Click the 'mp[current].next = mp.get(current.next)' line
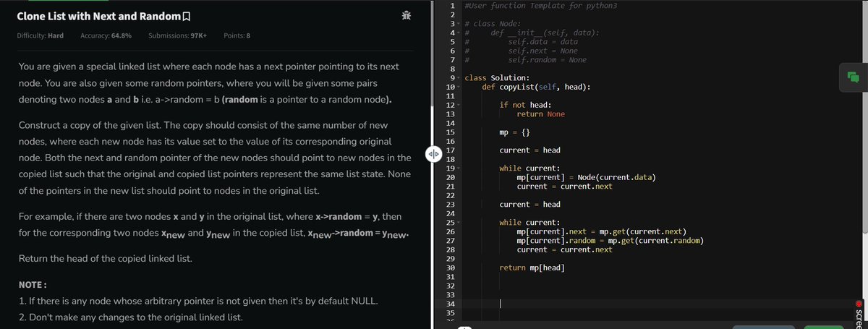This screenshot has height=329, width=868. [602, 231]
